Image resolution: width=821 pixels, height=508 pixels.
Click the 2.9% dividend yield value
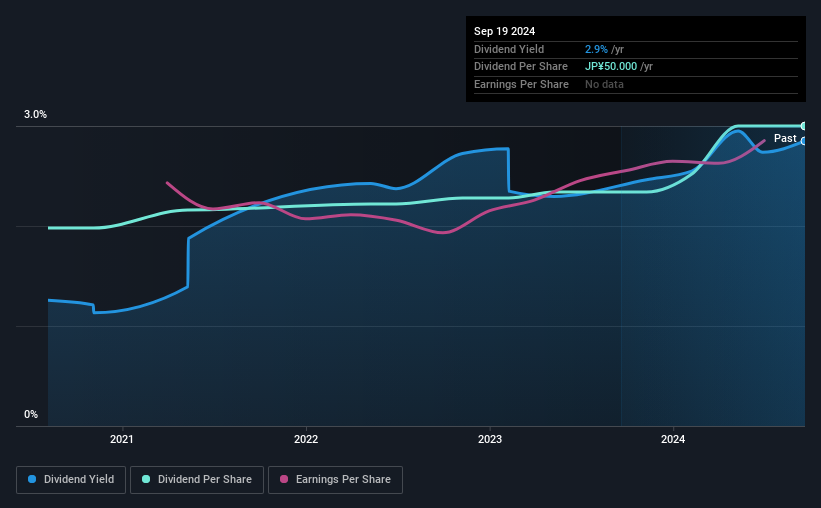coord(596,49)
